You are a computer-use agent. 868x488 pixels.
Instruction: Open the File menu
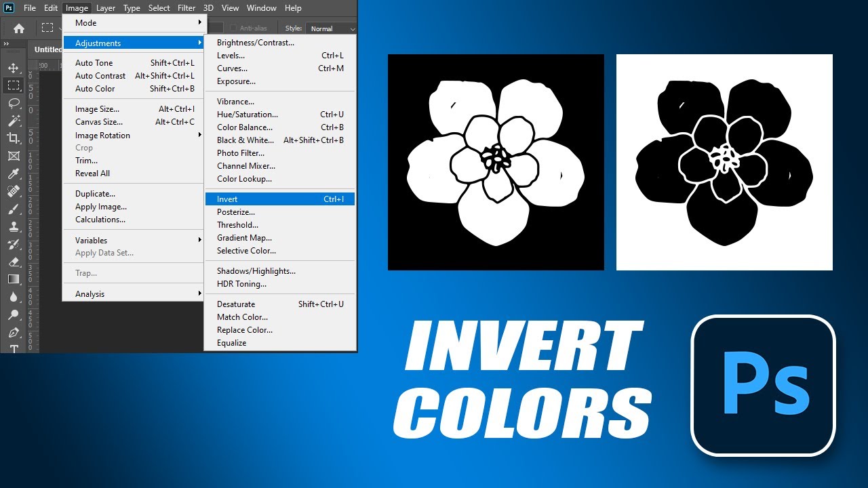pyautogui.click(x=30, y=8)
